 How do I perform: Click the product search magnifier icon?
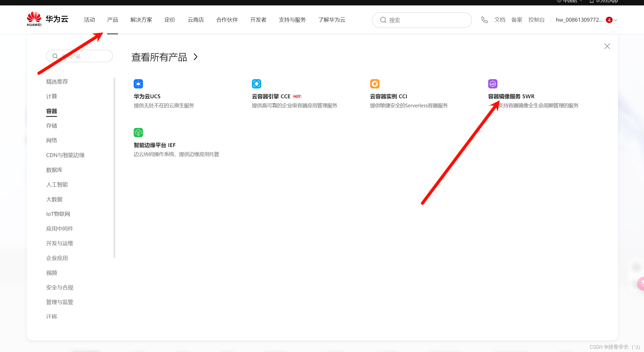(55, 56)
